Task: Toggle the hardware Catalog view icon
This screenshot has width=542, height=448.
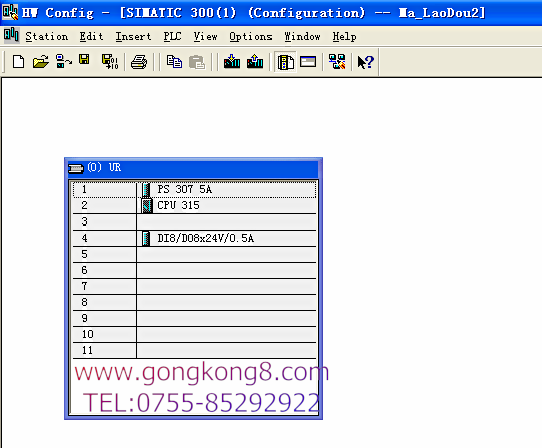Action: [x=286, y=62]
